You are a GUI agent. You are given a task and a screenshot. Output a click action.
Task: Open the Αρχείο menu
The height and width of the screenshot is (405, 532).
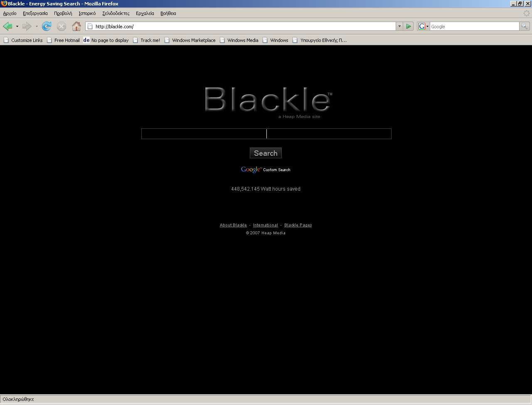click(10, 13)
